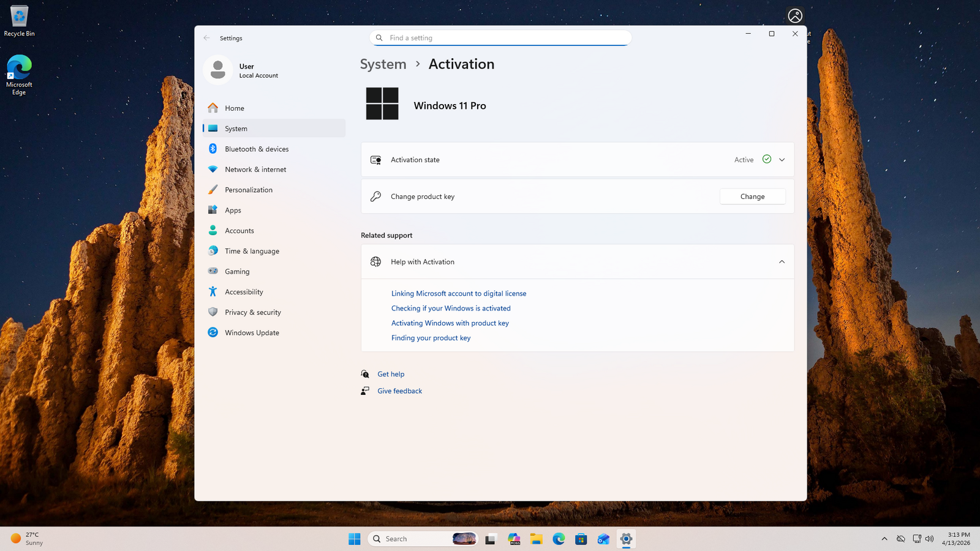980x551 pixels.
Task: Click the Gaming controller icon
Action: point(213,271)
